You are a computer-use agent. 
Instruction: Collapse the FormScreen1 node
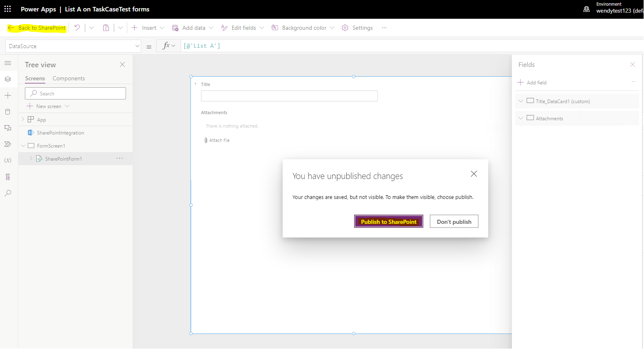tap(23, 146)
